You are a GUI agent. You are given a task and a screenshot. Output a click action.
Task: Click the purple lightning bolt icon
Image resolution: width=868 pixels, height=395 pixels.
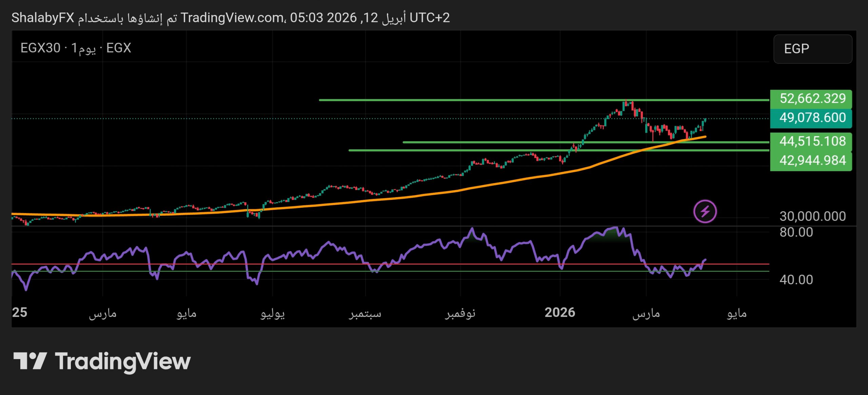[705, 211]
